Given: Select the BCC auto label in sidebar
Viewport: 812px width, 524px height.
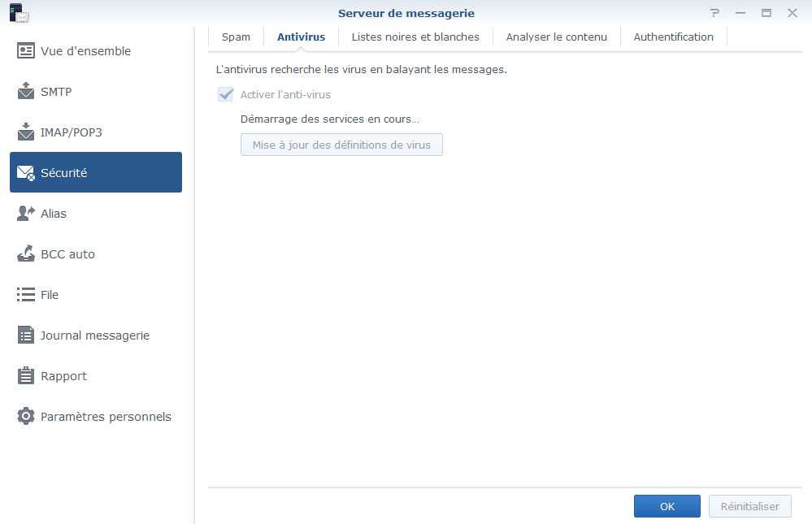Looking at the screenshot, I should (67, 253).
